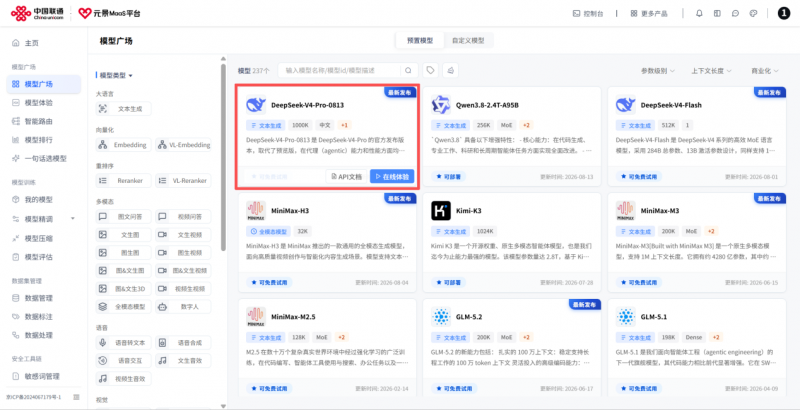
Task: Select 模型广场 in the sidebar
Action: coord(43,84)
